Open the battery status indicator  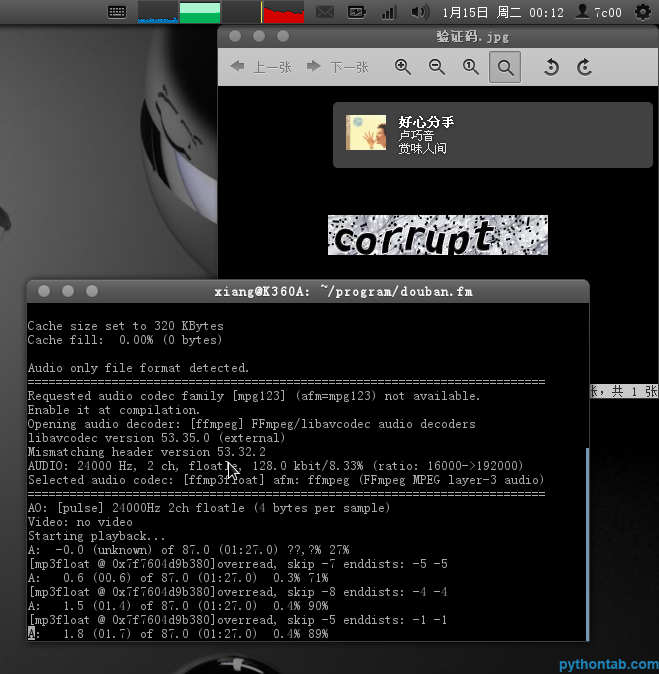click(356, 12)
